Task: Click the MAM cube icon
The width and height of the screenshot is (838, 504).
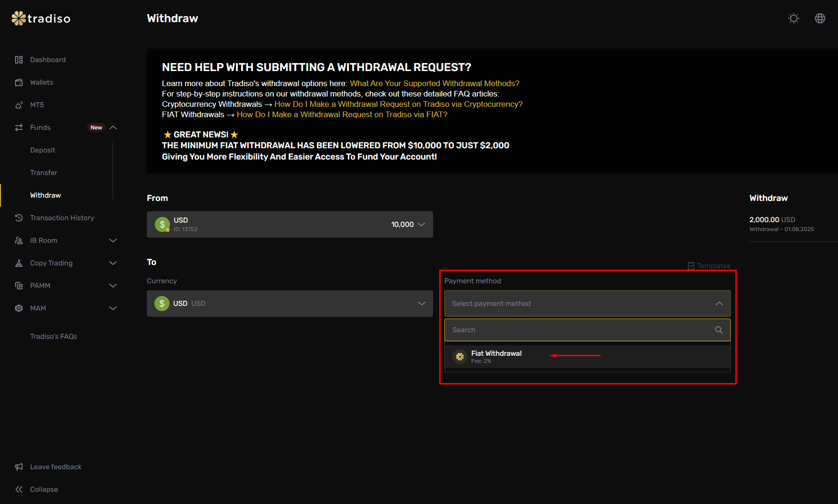Action: pyautogui.click(x=19, y=308)
